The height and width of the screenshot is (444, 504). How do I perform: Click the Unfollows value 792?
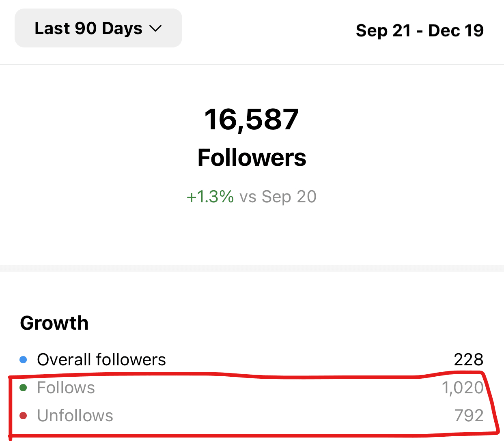[469, 416]
